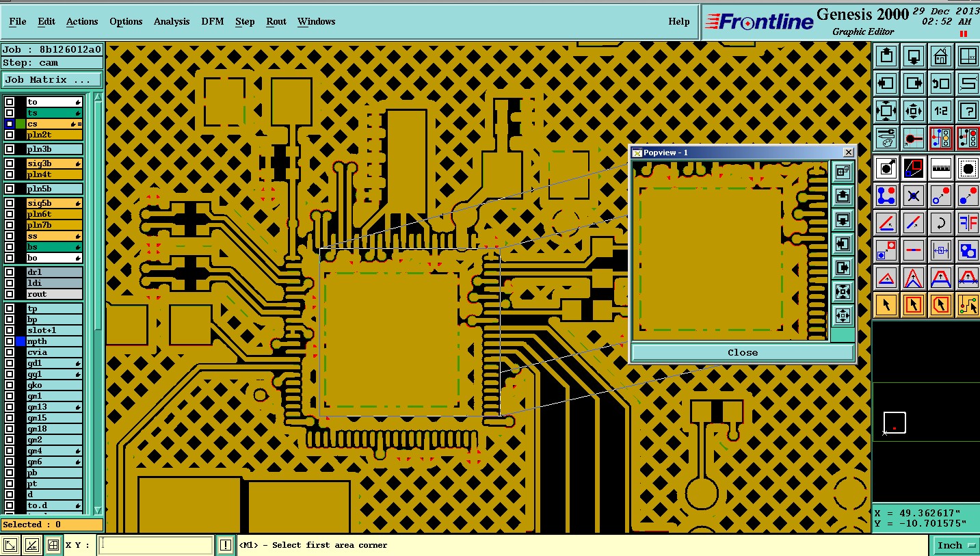
Task: Open the File menu
Action: [18, 21]
